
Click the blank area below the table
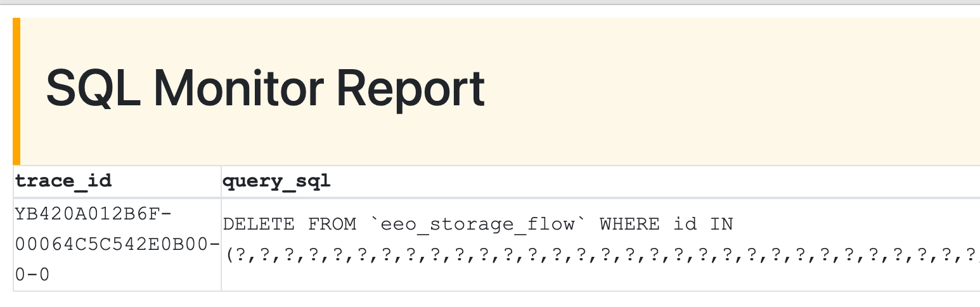pyautogui.click(x=490, y=299)
